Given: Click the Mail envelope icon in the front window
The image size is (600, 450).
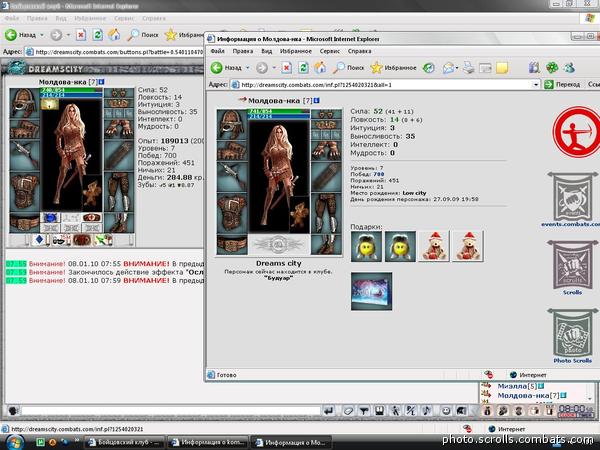Looking at the screenshot, I should click(448, 68).
